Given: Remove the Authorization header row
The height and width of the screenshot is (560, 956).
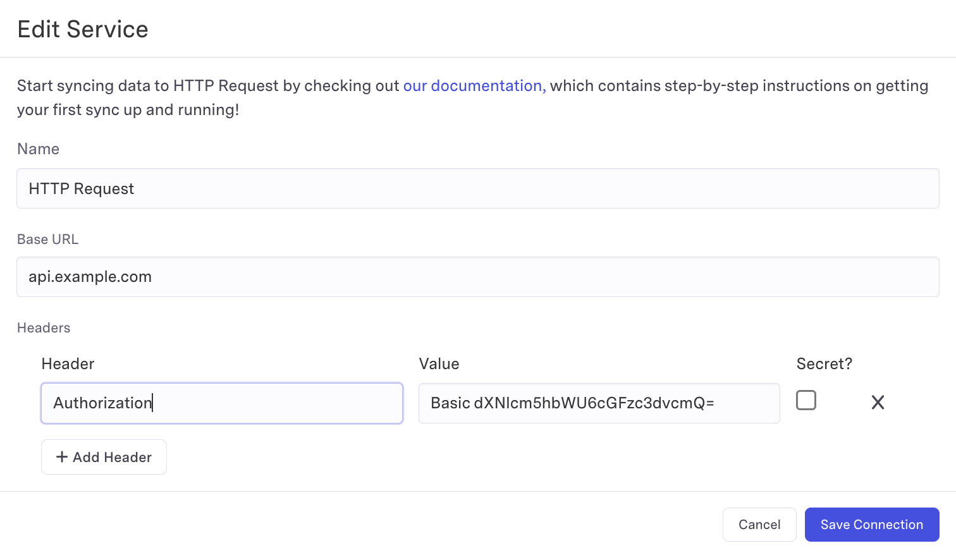Looking at the screenshot, I should (878, 403).
